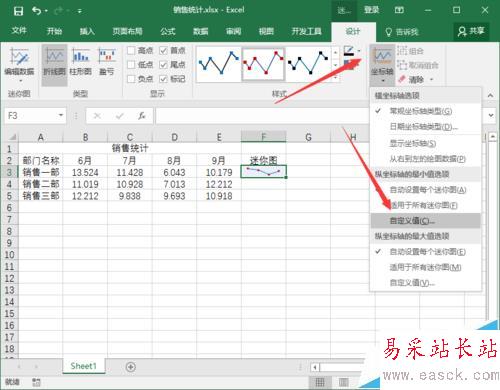Select column header B
The width and height of the screenshot is (500, 390).
tap(85, 137)
